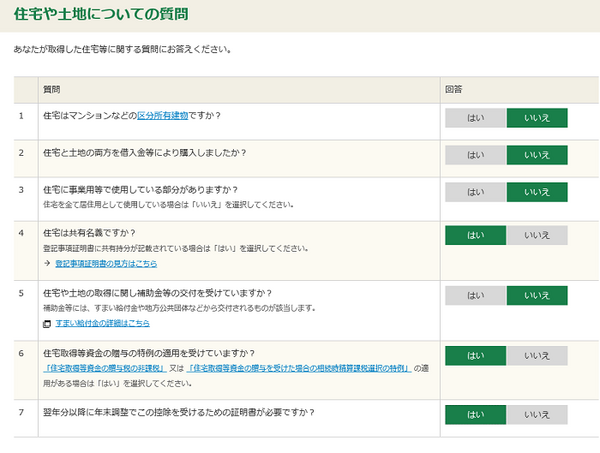Set question 3 事業用 to いいえ

537,192
